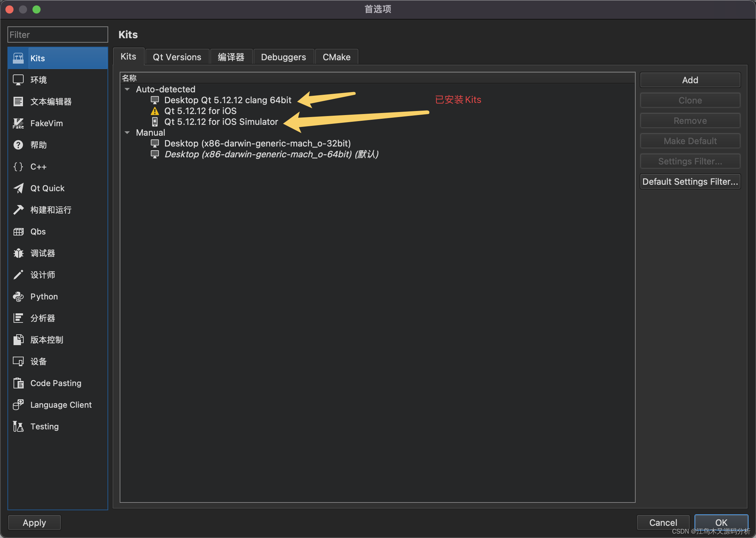Select the C++ braces icon
The image size is (756, 538).
pyautogui.click(x=18, y=166)
